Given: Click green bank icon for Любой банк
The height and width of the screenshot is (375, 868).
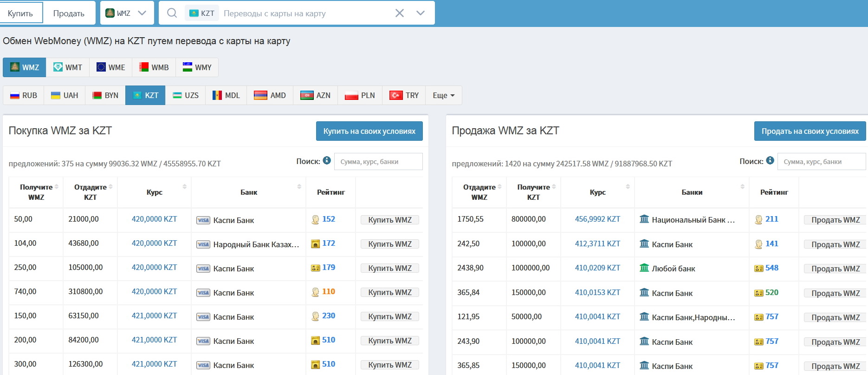Looking at the screenshot, I should [x=644, y=268].
